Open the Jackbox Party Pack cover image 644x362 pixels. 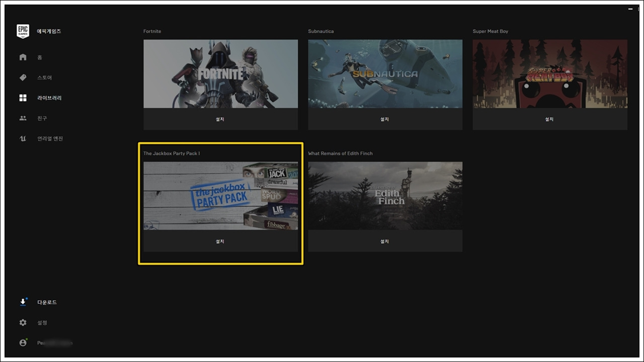220,196
